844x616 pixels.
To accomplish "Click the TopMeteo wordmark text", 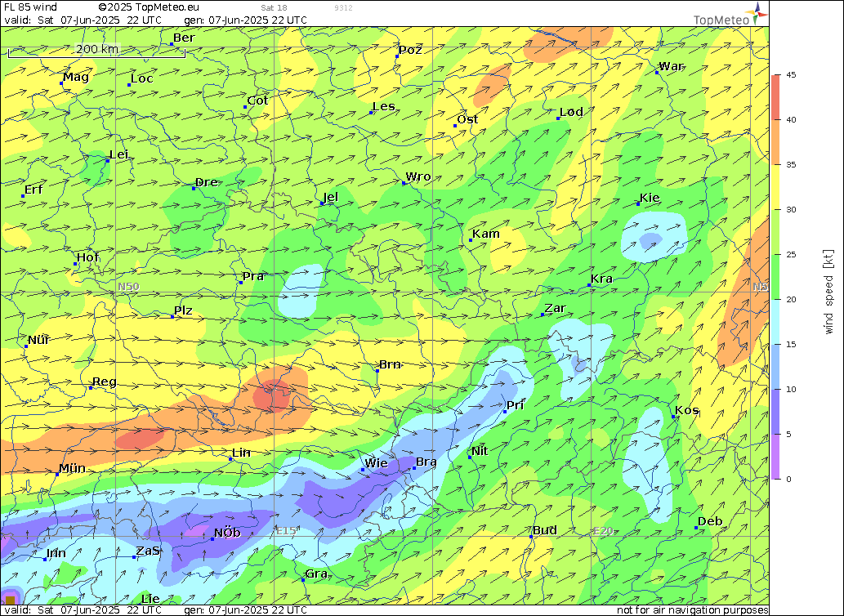I will (721, 20).
